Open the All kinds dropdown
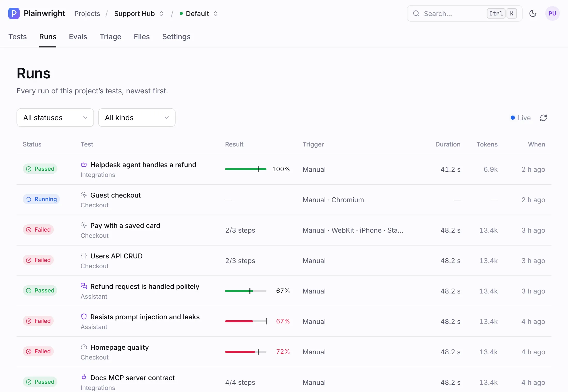 click(137, 118)
